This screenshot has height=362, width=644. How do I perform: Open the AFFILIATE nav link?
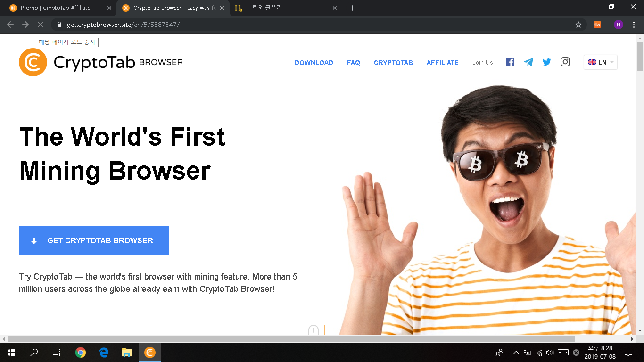pos(443,63)
